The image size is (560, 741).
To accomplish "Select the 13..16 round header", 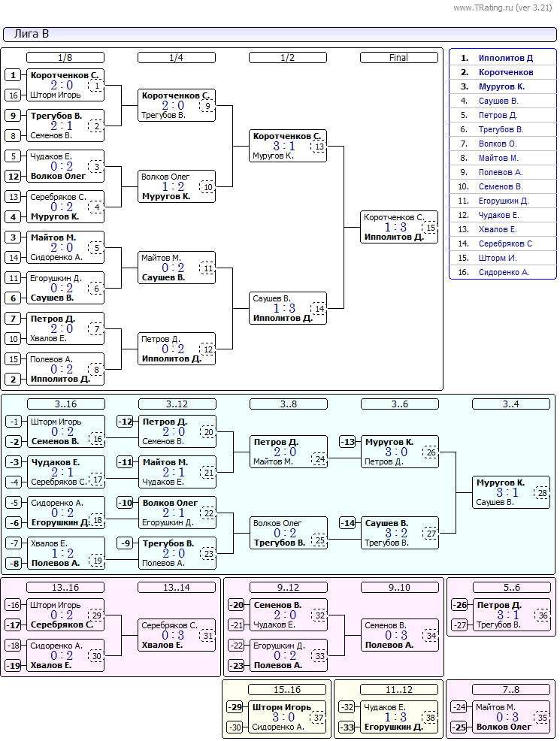I will [65, 588].
